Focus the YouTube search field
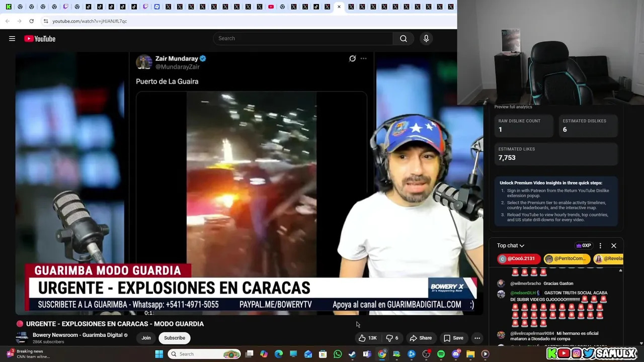Viewport: 644px width, 362px height. click(303, 39)
